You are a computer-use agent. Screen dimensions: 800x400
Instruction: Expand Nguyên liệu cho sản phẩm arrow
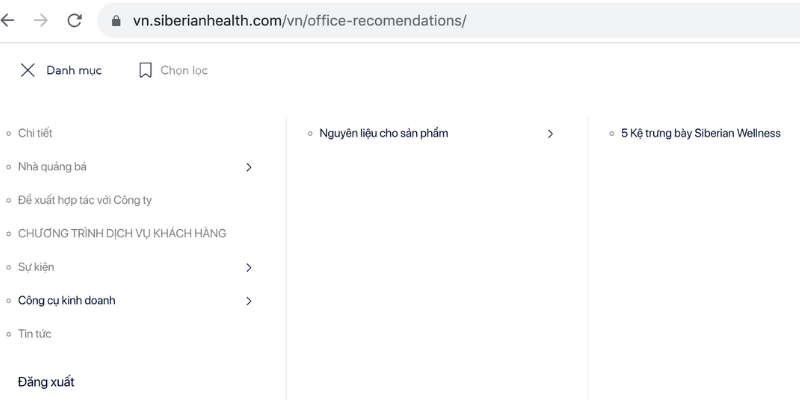(x=550, y=134)
